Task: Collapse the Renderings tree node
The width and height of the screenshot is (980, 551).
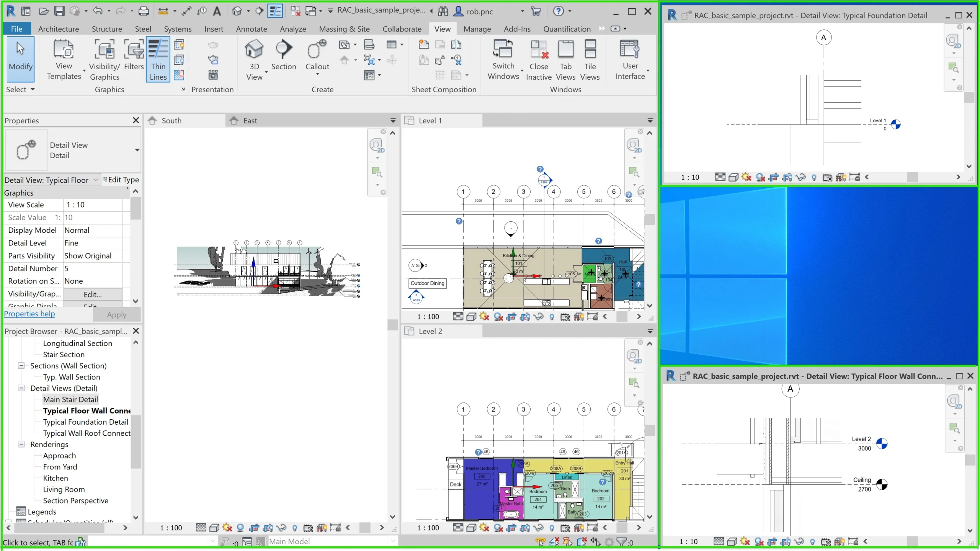Action: 21,444
